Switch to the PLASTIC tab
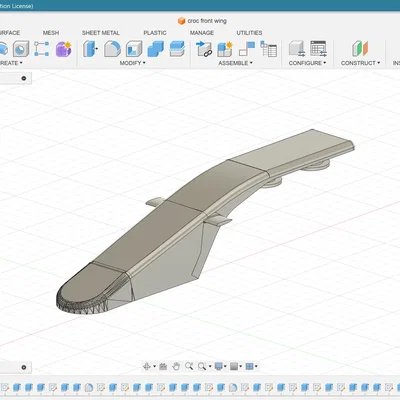This screenshot has width=400, height=400. [155, 33]
